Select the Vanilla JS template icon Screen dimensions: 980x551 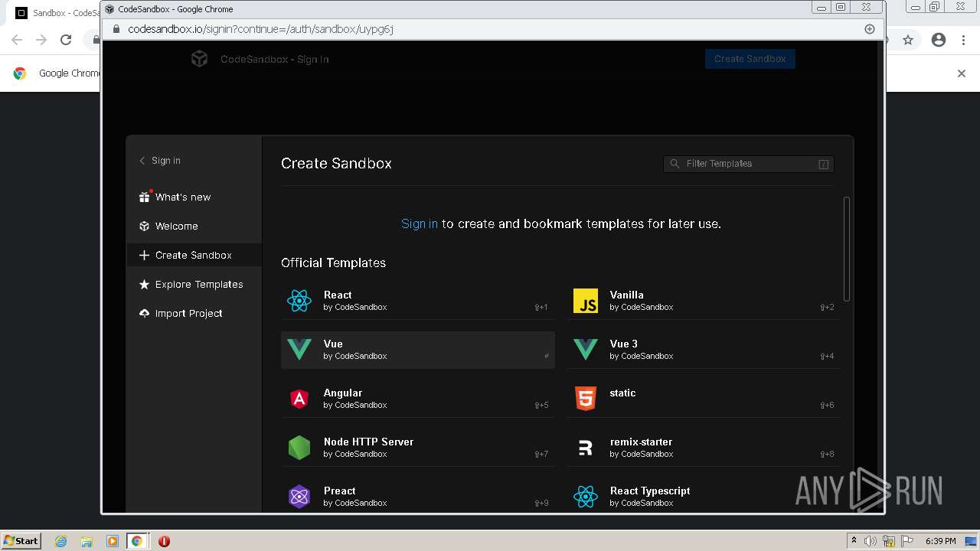click(x=586, y=301)
